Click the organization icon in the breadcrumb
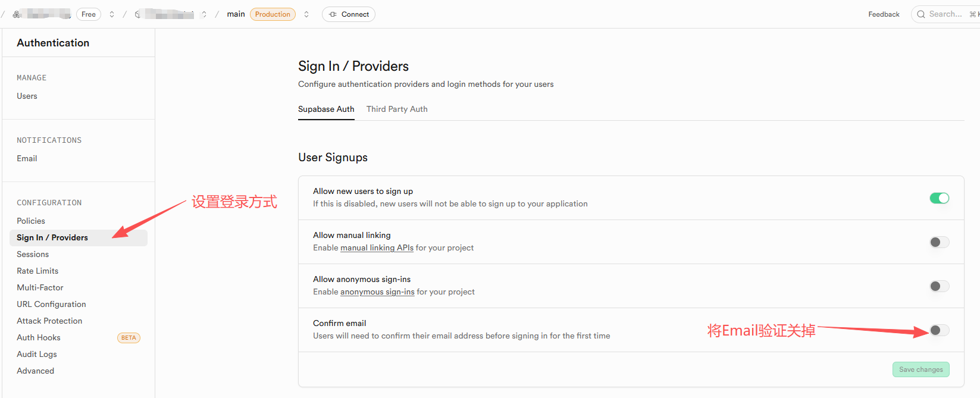Viewport: 980px width, 398px height. [x=17, y=14]
